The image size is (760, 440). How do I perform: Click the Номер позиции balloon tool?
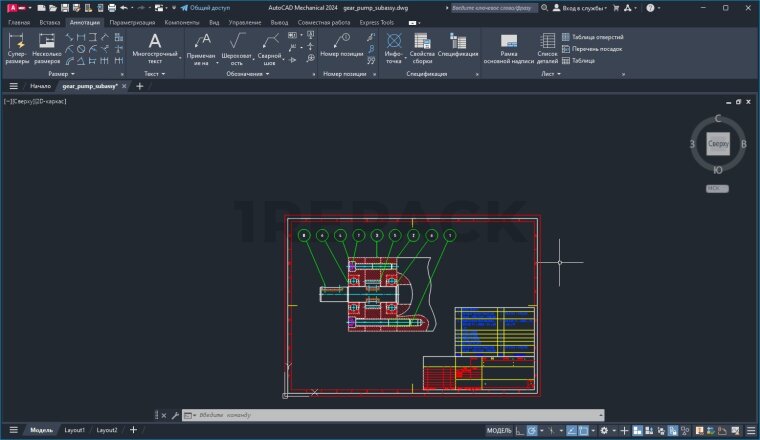click(x=343, y=46)
